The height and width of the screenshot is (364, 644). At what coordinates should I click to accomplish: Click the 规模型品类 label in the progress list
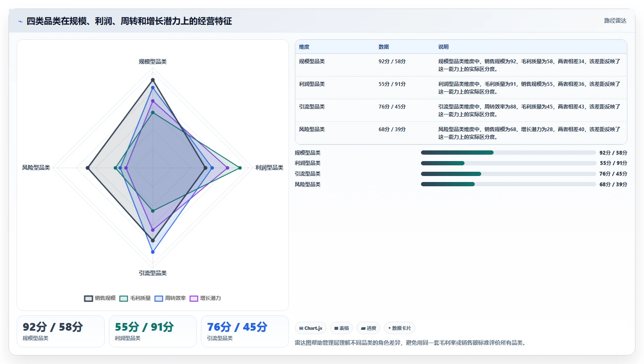[x=307, y=153]
